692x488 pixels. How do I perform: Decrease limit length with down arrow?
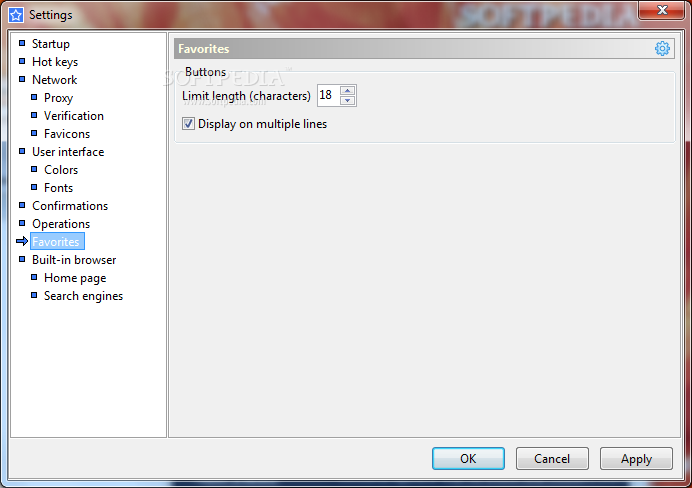(347, 100)
